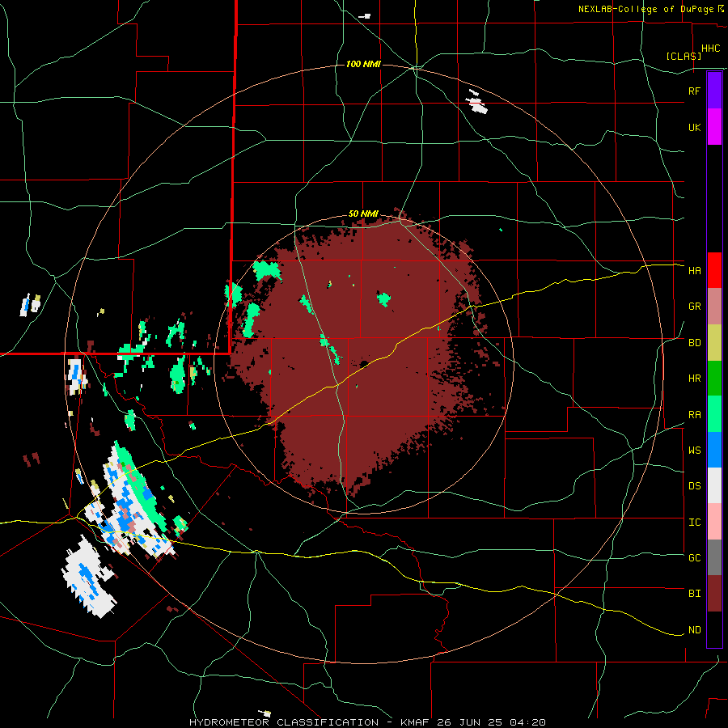Click the 100 NMI range ring label
This screenshot has height=728, width=728.
tap(363, 64)
